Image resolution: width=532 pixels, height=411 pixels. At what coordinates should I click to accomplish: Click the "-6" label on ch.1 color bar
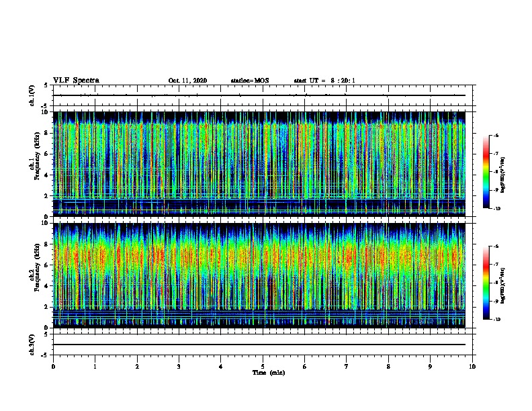pos(496,135)
